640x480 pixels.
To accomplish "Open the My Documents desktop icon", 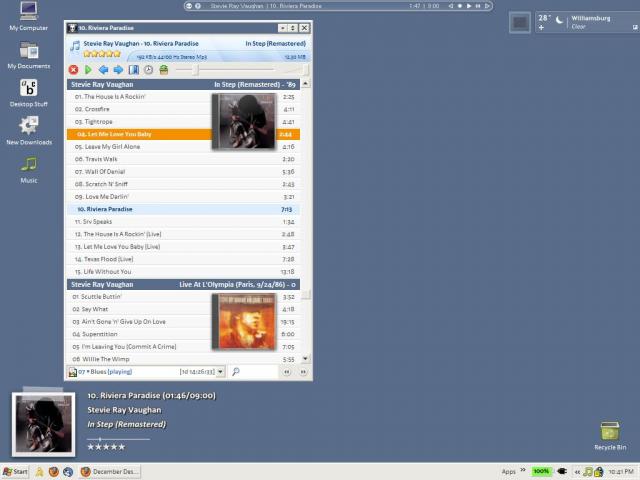I will click(x=29, y=55).
